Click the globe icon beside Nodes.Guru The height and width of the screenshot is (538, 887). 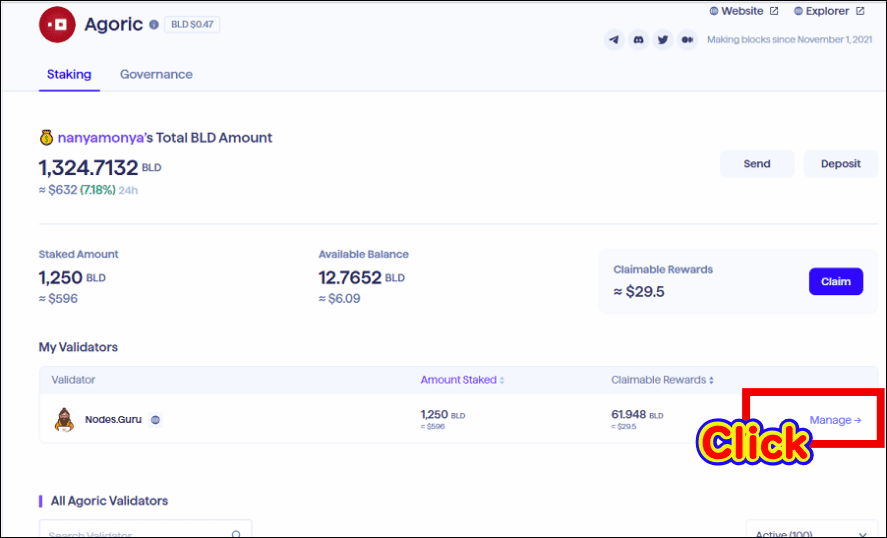click(x=156, y=420)
